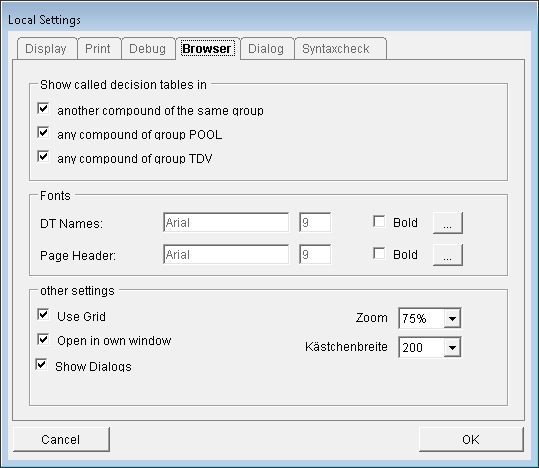Open the Syntaxcheck tab
Image resolution: width=539 pixels, height=468 pixels.
click(x=340, y=49)
